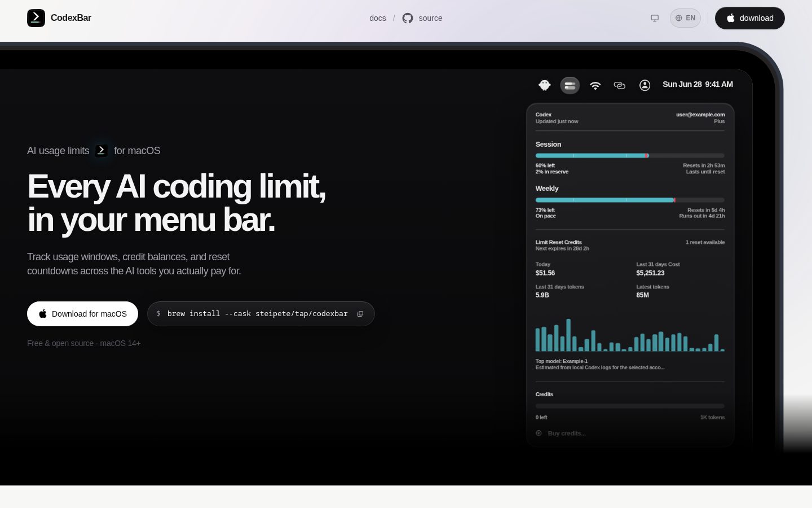The image size is (812, 508).
Task: Click 0 left credits label
Action: 541,418
